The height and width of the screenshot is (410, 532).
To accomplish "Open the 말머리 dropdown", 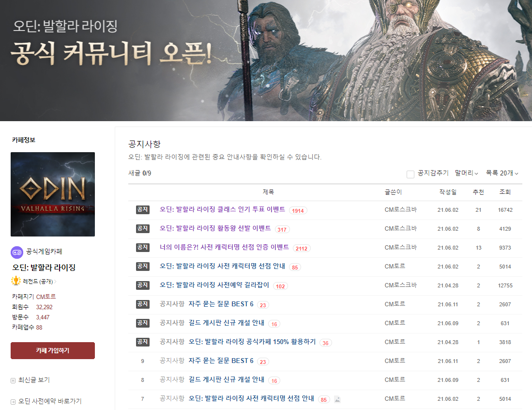I will tap(466, 173).
